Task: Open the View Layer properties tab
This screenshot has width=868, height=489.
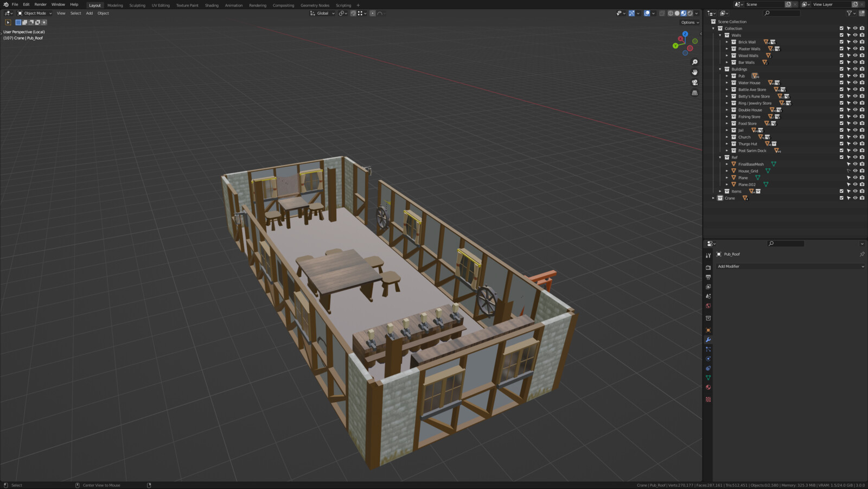Action: point(708,287)
